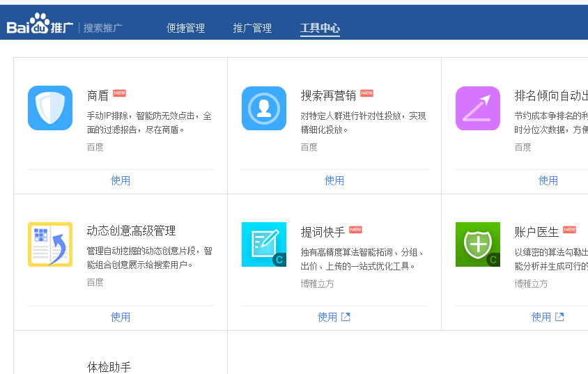Open the 便捷管理 tab
The height and width of the screenshot is (374, 588).
pos(185,28)
